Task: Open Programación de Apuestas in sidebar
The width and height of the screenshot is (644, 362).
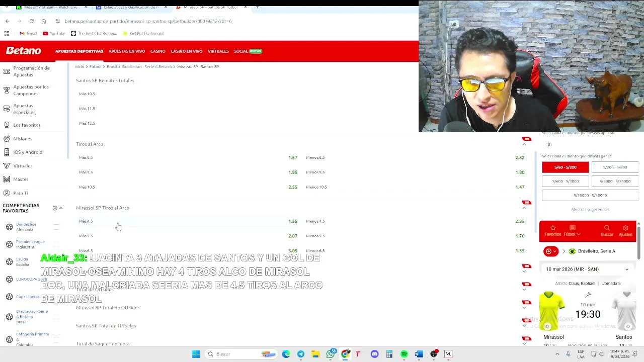Action: [x=31, y=71]
